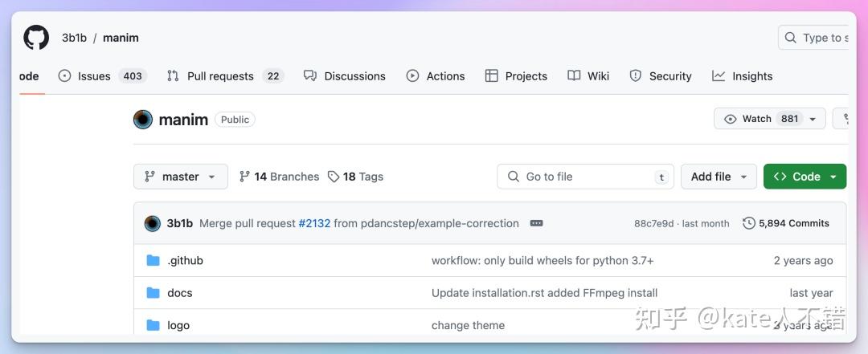Expand commit message ellipsis icon
The width and height of the screenshot is (868, 354).
click(537, 223)
